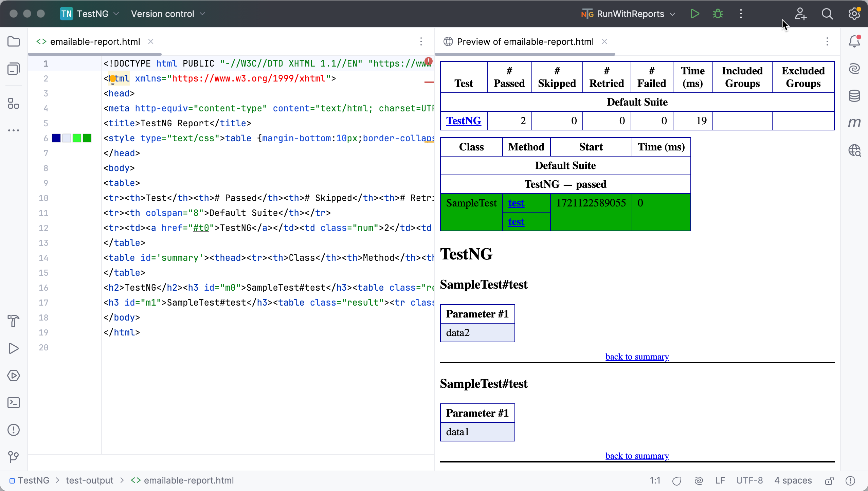Open the Terminal tool window
Screen dimensions: 868x491
point(14,403)
